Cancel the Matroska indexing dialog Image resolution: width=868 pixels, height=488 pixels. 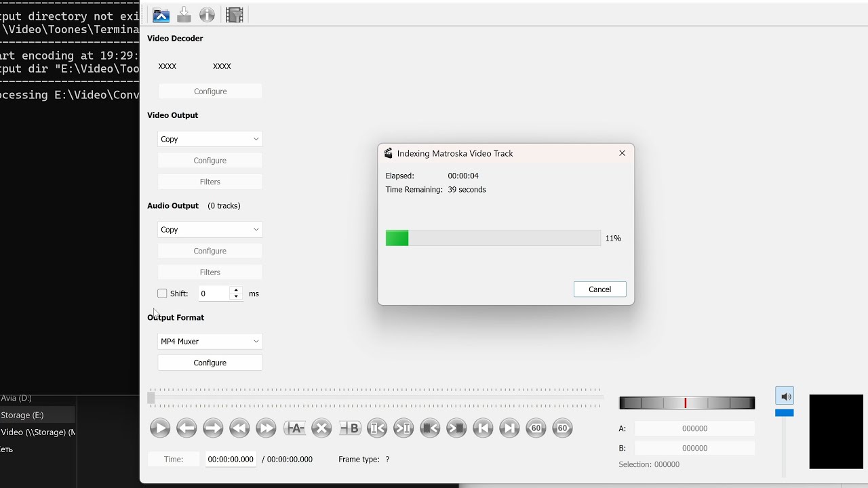(599, 289)
